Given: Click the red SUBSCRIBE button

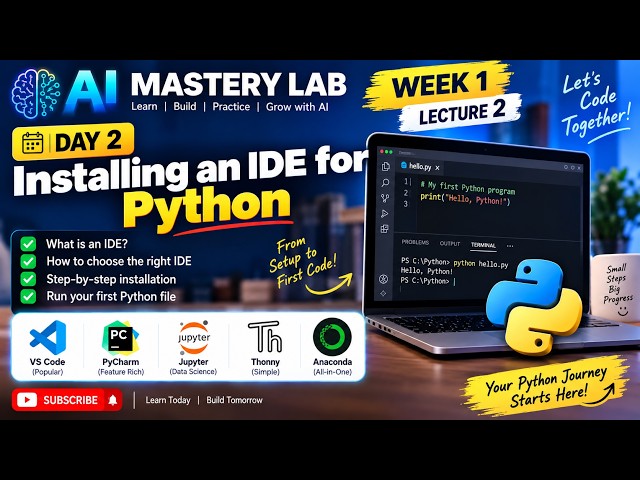Looking at the screenshot, I should click(67, 400).
